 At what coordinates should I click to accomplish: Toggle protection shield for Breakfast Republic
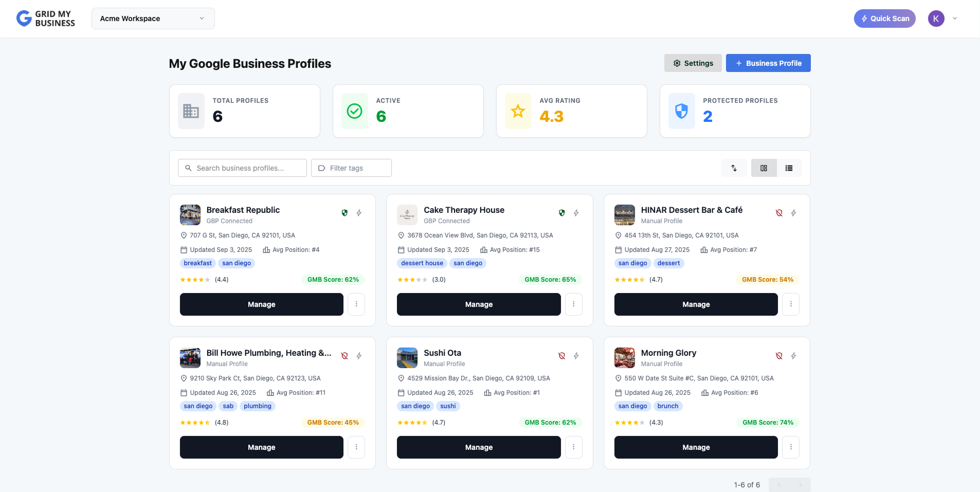[x=344, y=213]
